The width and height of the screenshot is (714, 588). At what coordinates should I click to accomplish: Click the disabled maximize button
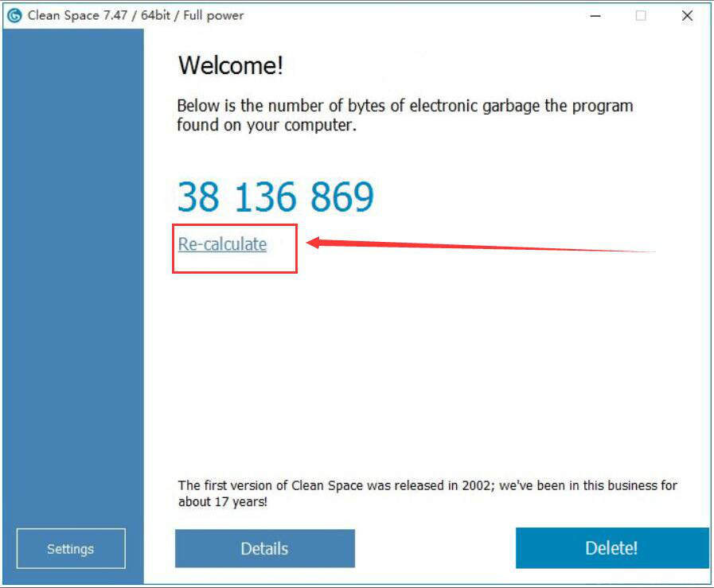(x=641, y=16)
